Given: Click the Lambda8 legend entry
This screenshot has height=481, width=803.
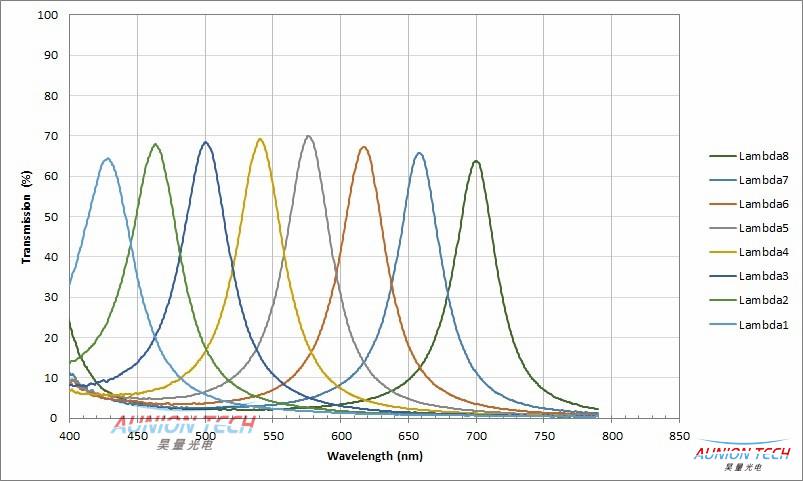Looking at the screenshot, I should pyautogui.click(x=764, y=156).
